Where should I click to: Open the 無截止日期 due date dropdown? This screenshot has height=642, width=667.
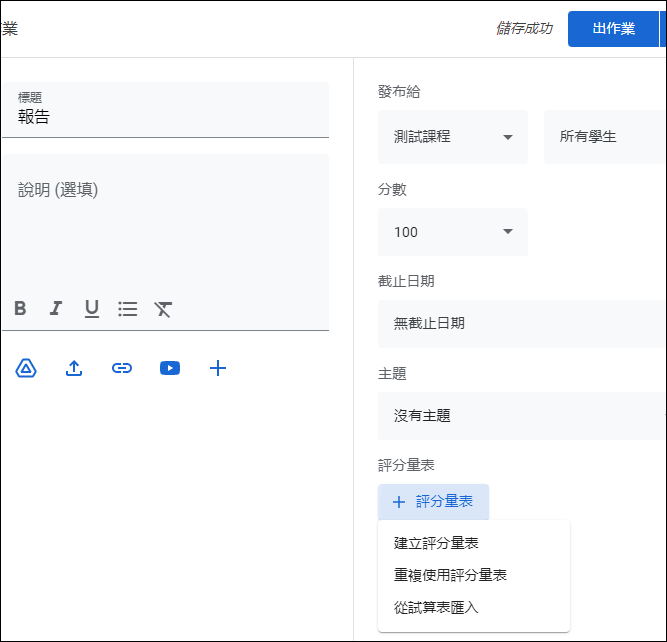[x=522, y=324]
